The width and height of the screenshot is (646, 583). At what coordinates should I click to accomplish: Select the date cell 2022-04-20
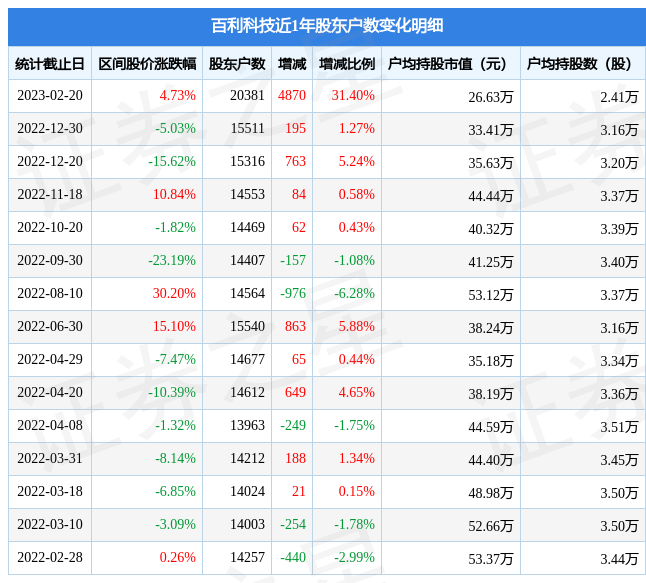point(50,392)
